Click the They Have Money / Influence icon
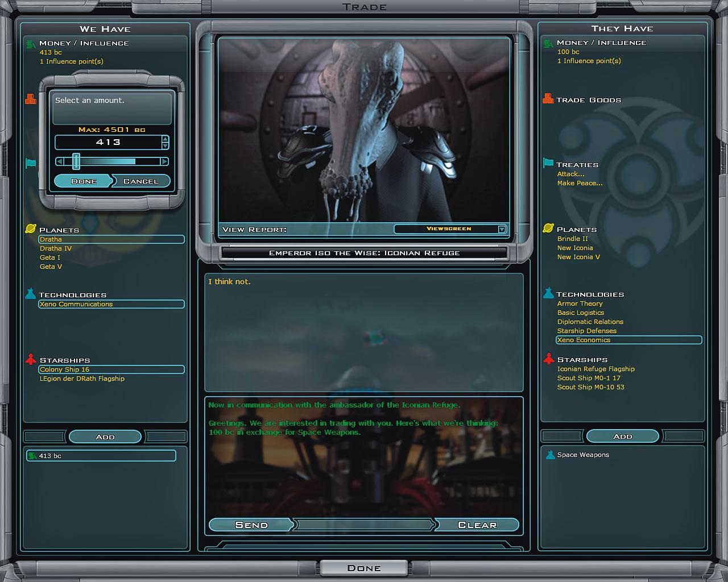Viewport: 728px width, 582px height. point(548,43)
